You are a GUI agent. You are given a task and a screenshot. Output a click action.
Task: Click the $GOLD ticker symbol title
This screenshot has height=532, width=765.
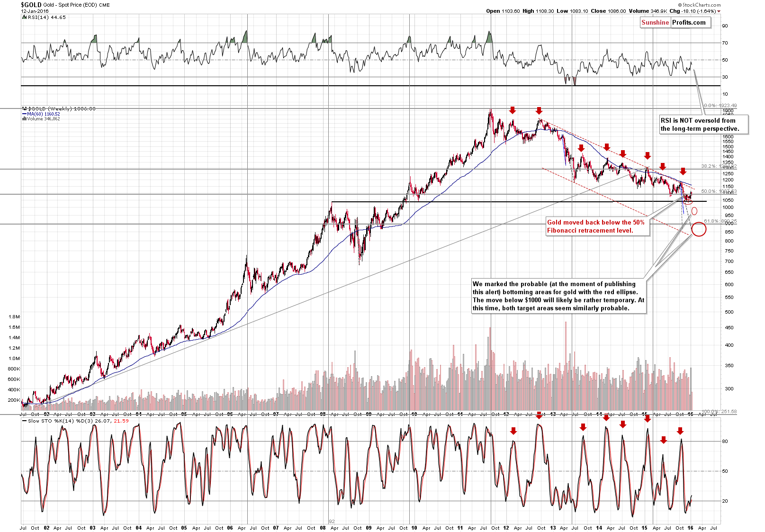coord(31,5)
